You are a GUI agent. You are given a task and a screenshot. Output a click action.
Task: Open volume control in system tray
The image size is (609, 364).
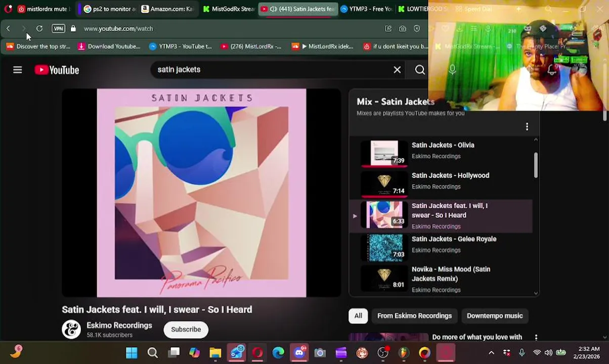tap(548, 353)
